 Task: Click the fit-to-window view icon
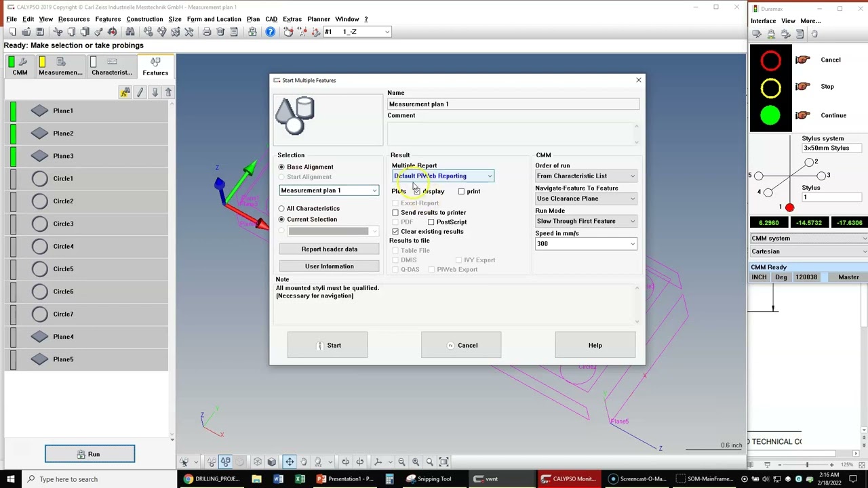(444, 462)
